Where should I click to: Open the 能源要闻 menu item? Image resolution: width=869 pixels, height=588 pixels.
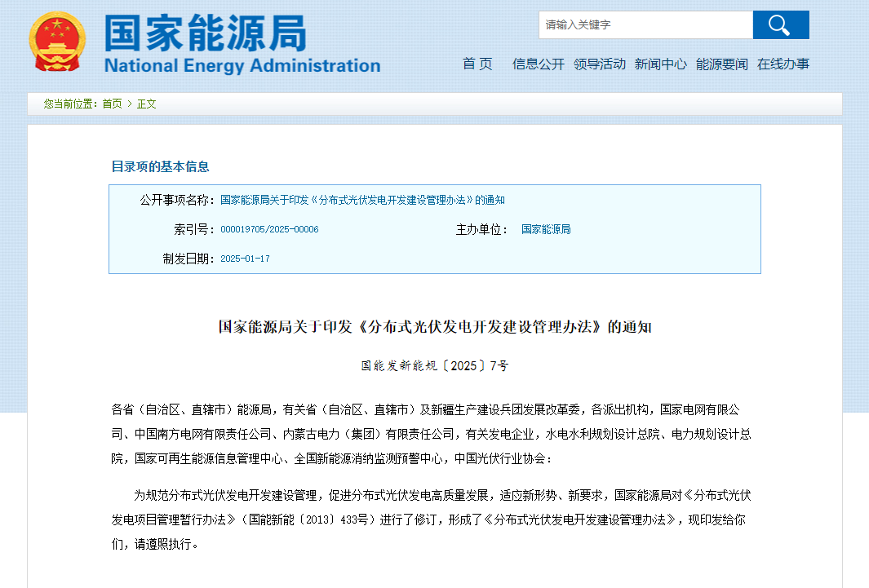721,64
